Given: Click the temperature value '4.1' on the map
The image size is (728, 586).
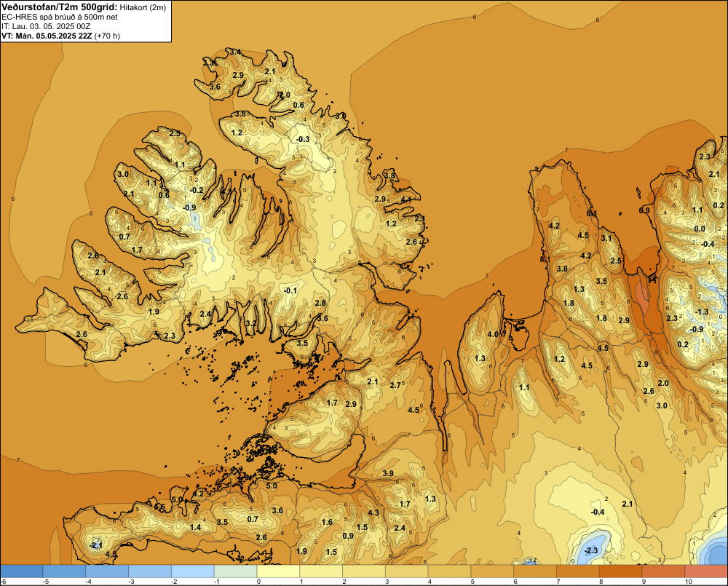Looking at the screenshot, I should (406, 199).
